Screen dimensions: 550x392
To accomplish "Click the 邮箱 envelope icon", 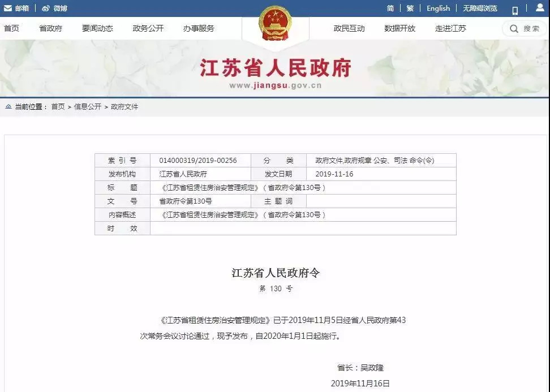I will [x=8, y=8].
